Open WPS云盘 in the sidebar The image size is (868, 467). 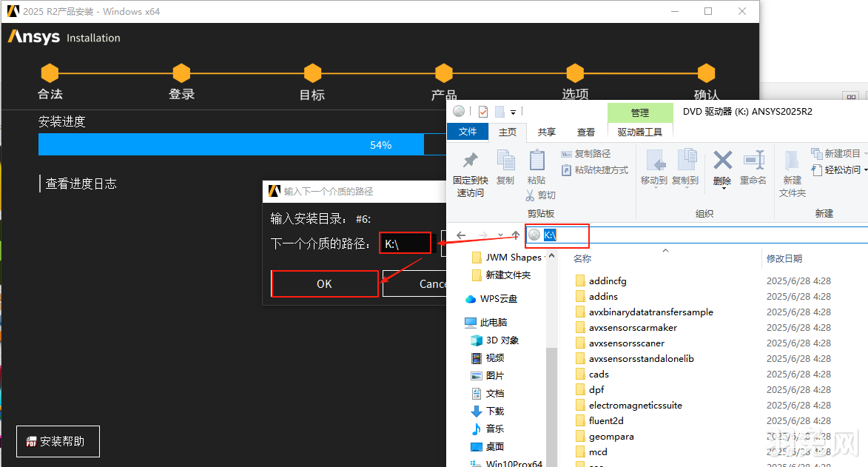493,299
